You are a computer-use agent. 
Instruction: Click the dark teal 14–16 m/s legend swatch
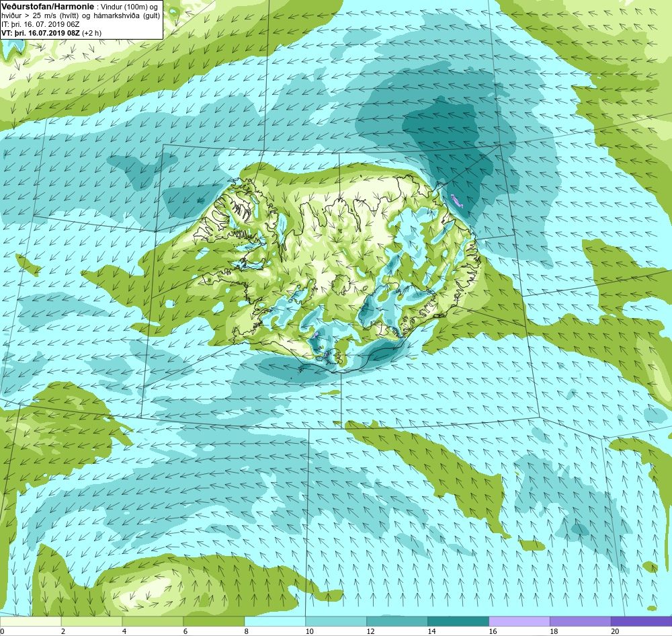(458, 621)
